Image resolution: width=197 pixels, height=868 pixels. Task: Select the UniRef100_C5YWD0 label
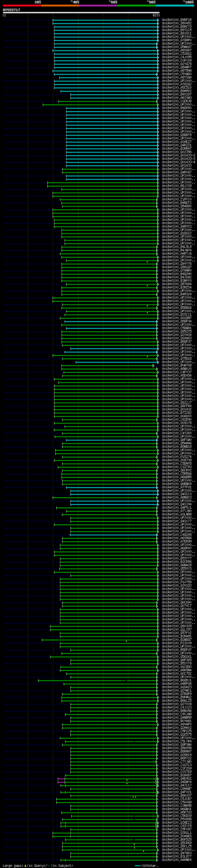(177, 74)
